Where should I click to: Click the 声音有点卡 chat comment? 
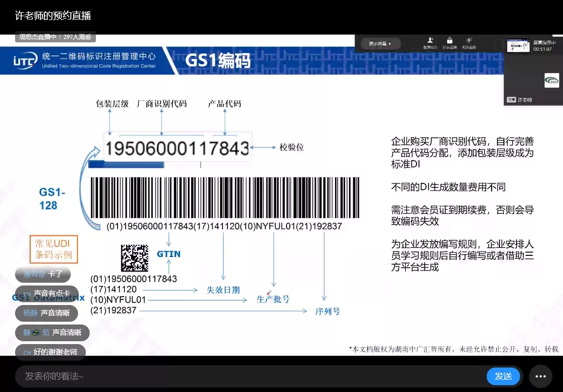click(x=47, y=293)
